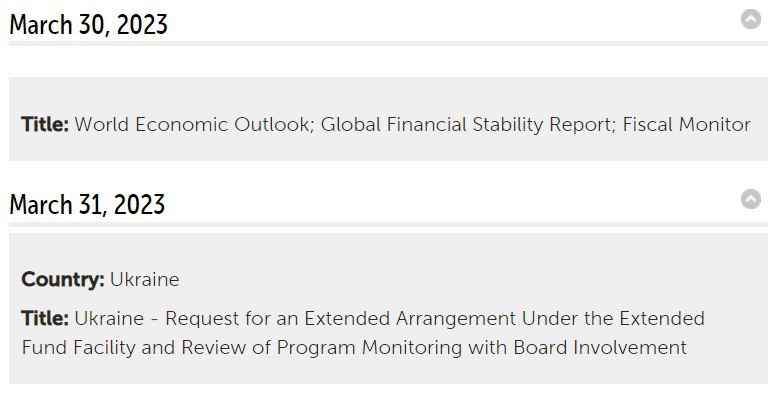Click the Ukraine entry gray content panel
Screen dimensions: 771x393
(388, 308)
